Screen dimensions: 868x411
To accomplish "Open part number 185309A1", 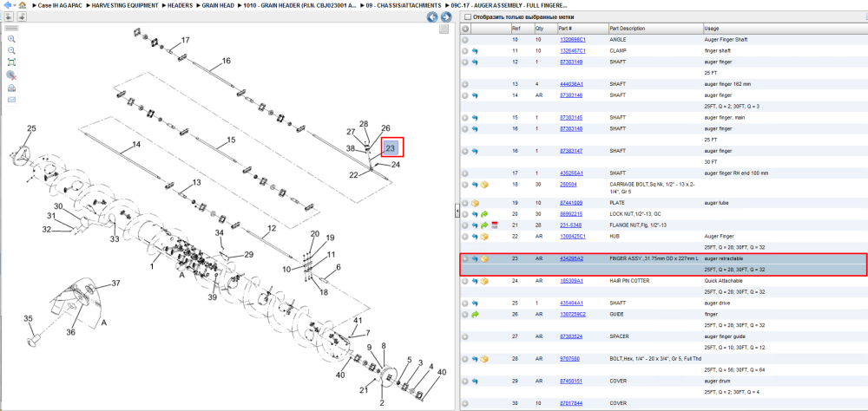I will click(x=571, y=281).
